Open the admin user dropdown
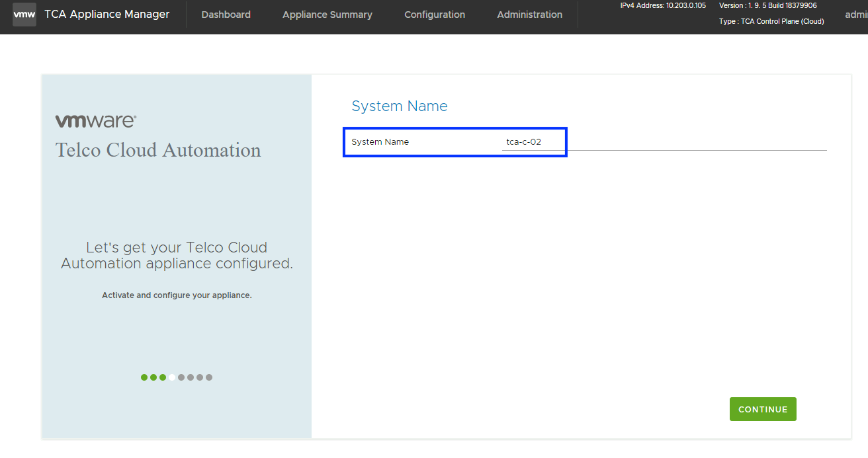868x458 pixels. pyautogui.click(x=856, y=15)
